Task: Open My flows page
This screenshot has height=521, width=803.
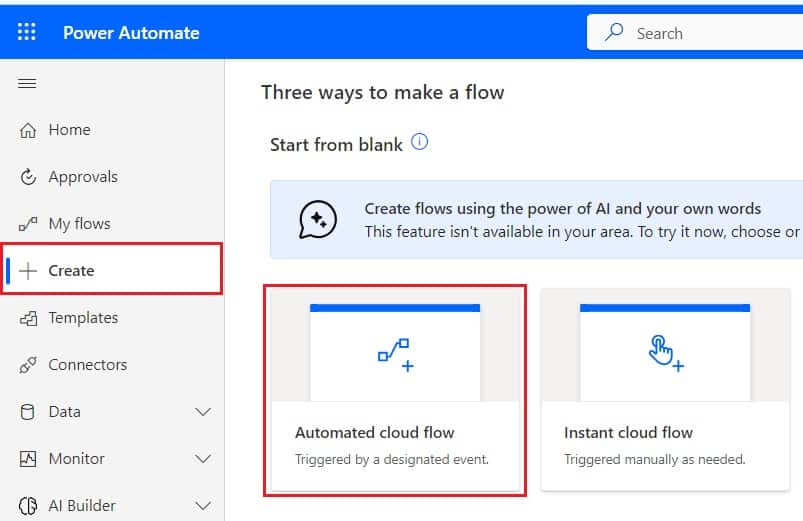Action: pyautogui.click(x=112, y=224)
